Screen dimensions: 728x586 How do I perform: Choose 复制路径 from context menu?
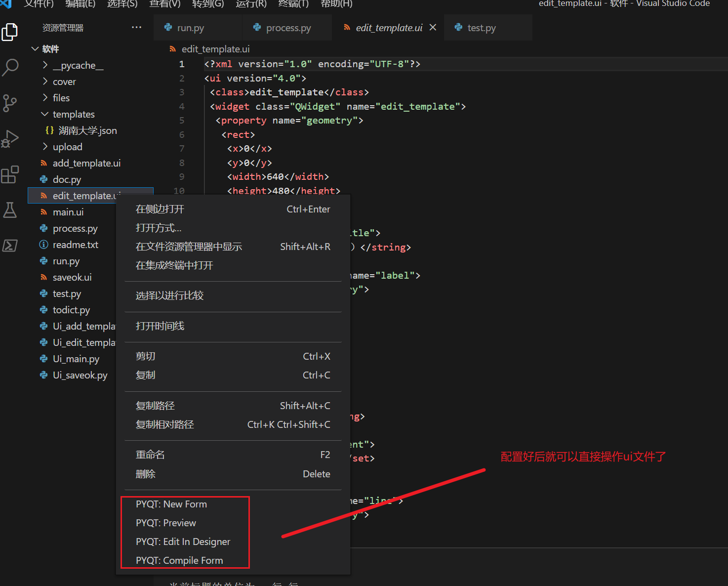pyautogui.click(x=233, y=406)
